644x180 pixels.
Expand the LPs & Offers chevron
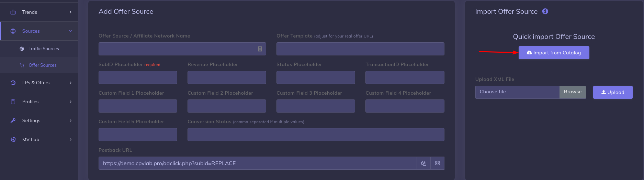[70, 83]
